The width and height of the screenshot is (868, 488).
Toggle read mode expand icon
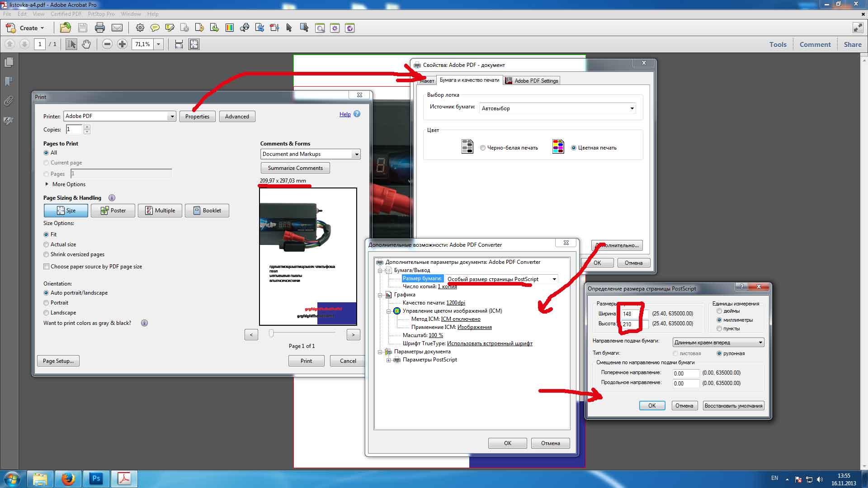858,28
